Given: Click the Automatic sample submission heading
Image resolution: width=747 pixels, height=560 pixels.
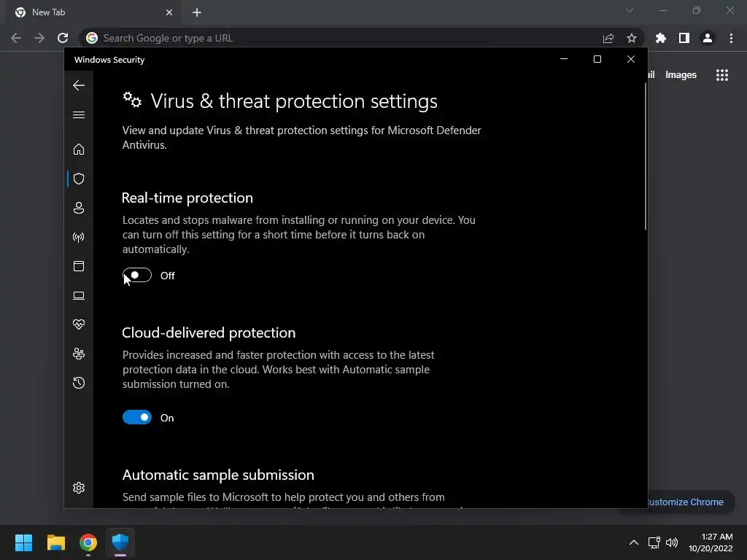Looking at the screenshot, I should pos(218,475).
